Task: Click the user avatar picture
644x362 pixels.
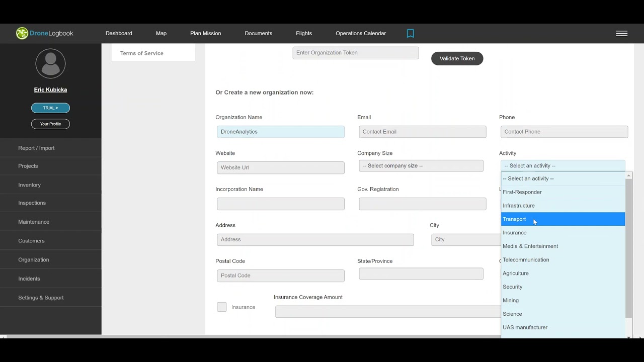Action: (50, 64)
